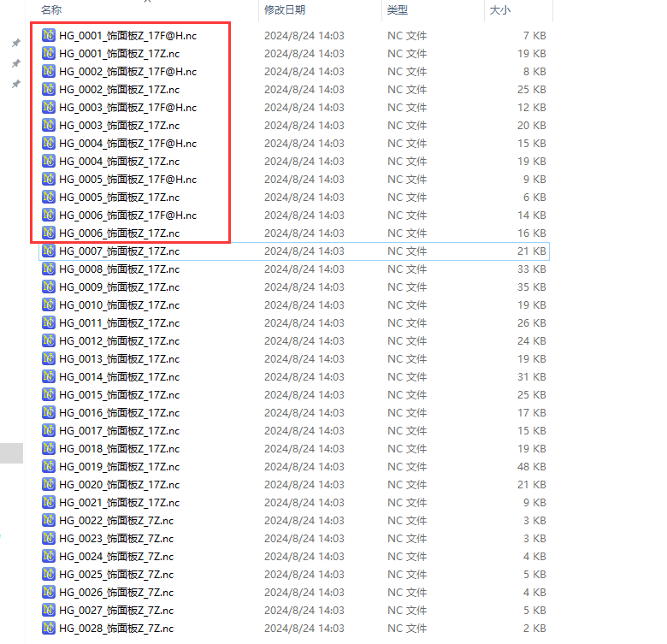
Task: Select file name HG_0026_饰面板Z_7Z.nc
Action: (116, 592)
